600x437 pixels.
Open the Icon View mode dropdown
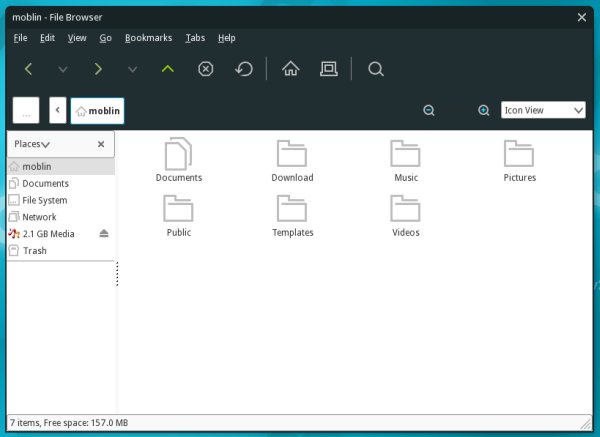543,110
